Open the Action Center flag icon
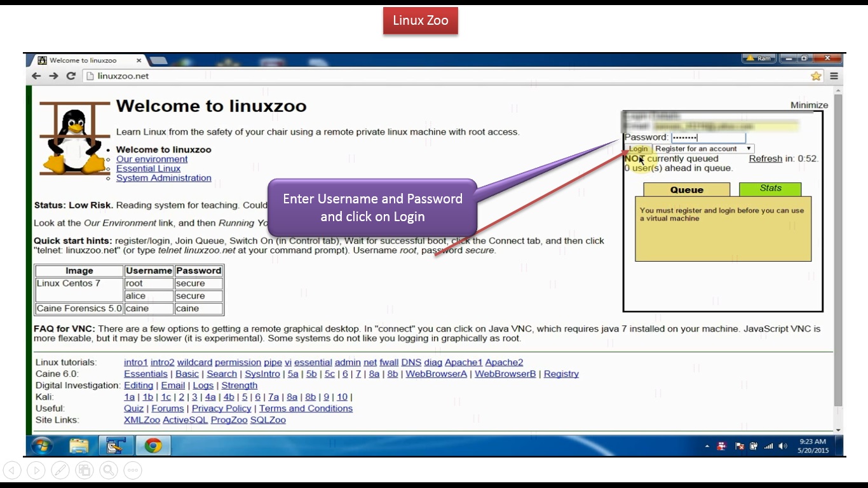 click(x=740, y=446)
